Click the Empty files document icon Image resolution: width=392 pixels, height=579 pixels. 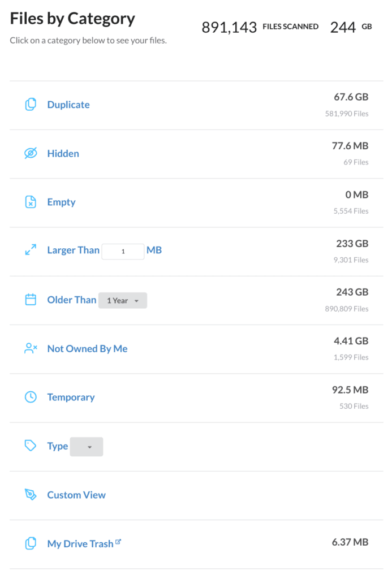point(31,202)
